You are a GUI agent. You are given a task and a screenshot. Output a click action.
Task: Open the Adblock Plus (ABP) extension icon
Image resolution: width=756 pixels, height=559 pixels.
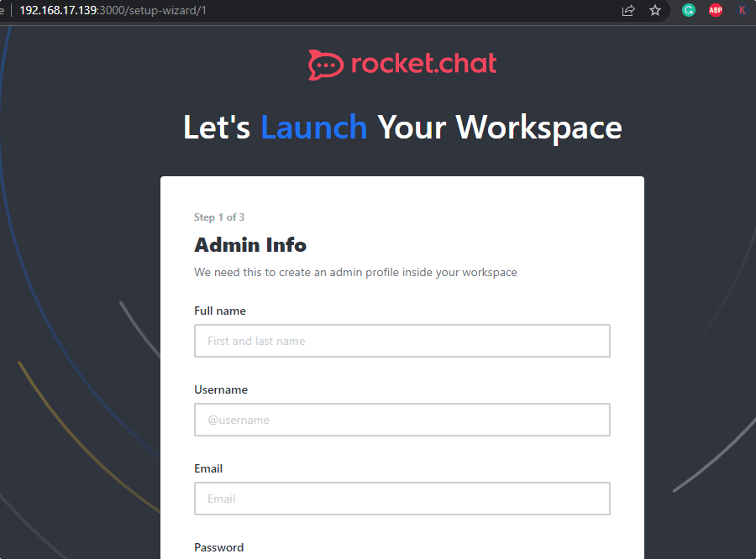pos(716,10)
